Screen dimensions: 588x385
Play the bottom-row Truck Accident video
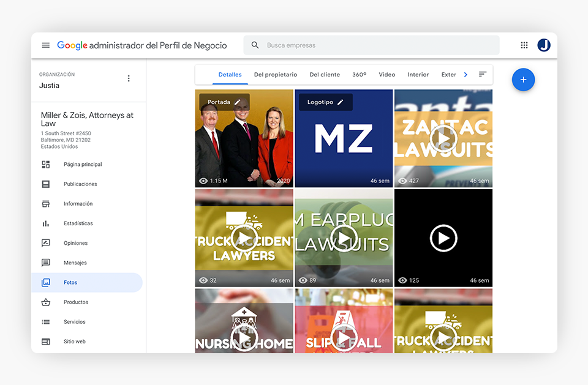click(x=443, y=337)
